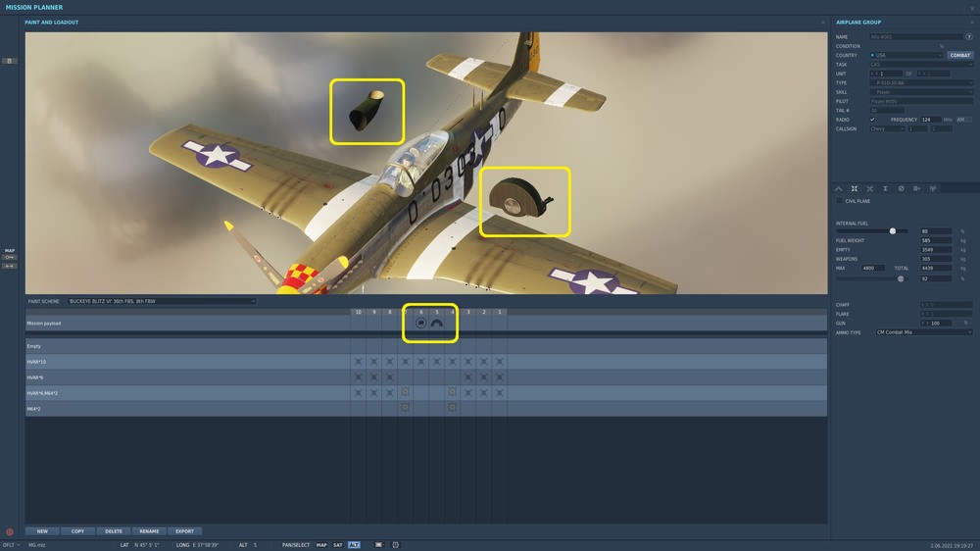The height and width of the screenshot is (551, 980).
Task: Select the Mission payload row
Action: tap(426, 324)
